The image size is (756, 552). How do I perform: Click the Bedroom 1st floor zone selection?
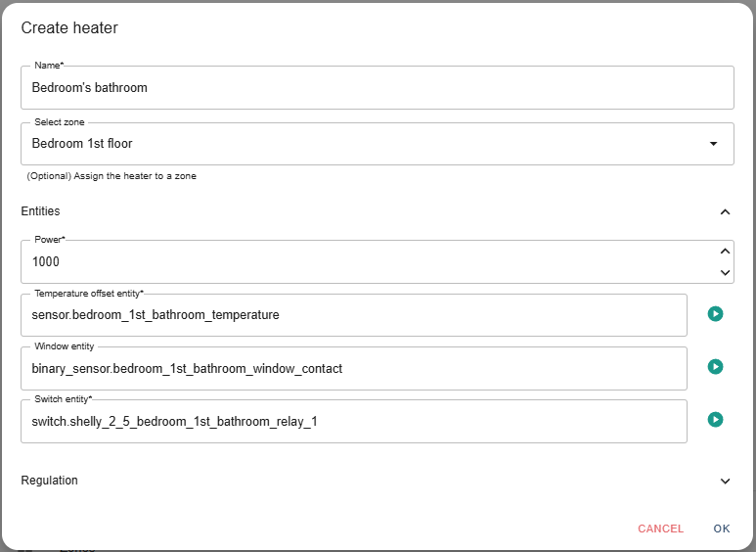(378, 144)
